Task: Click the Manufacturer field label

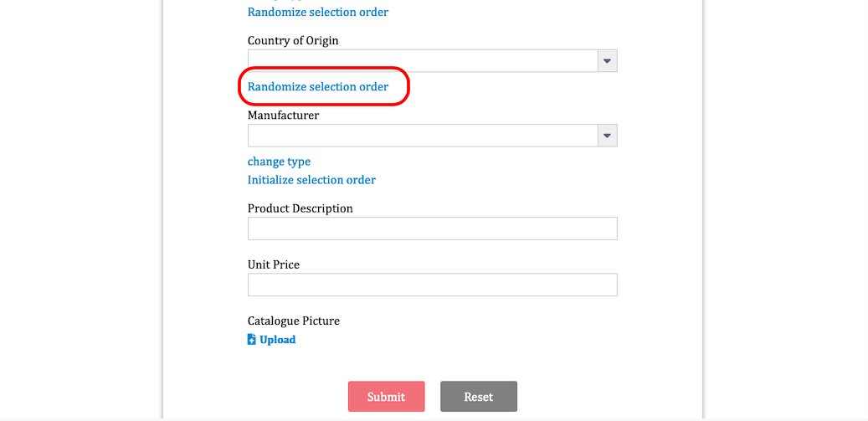Action: (x=283, y=115)
